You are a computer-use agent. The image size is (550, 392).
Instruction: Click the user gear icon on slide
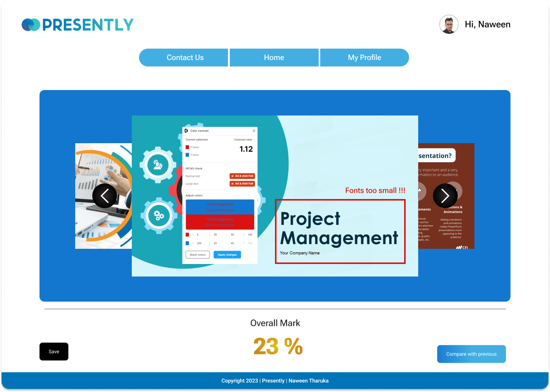click(158, 165)
